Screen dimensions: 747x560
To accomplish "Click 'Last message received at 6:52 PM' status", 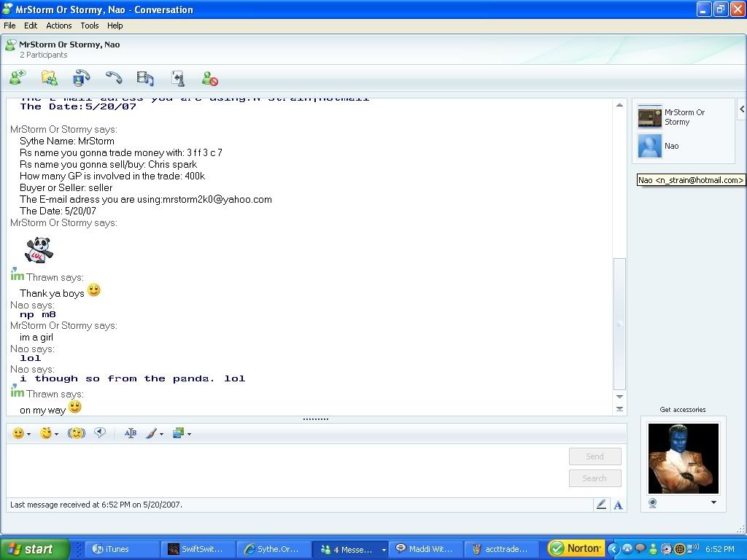I will coord(96,505).
